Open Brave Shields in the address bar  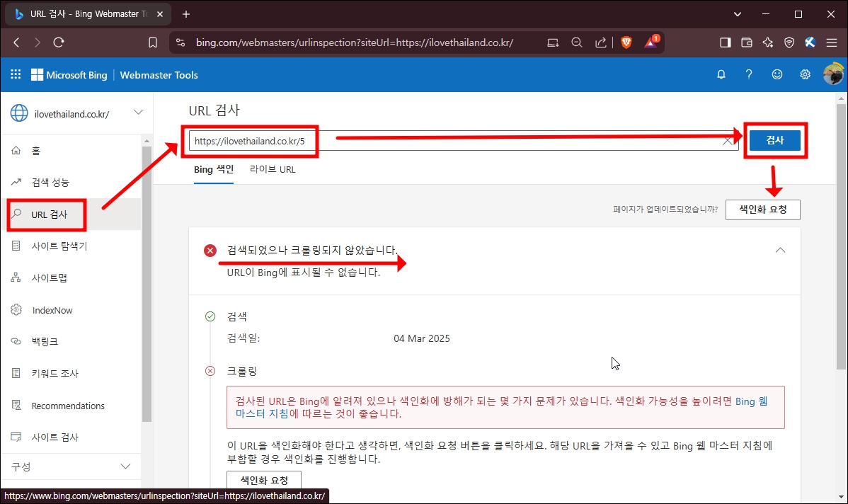pos(626,42)
